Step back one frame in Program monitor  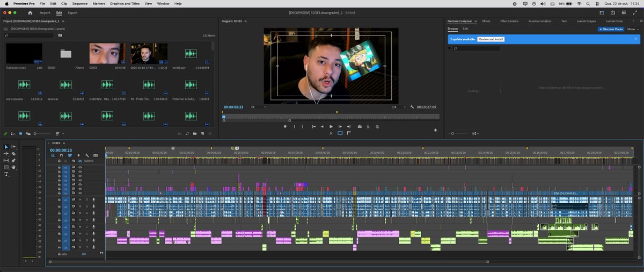click(322, 126)
